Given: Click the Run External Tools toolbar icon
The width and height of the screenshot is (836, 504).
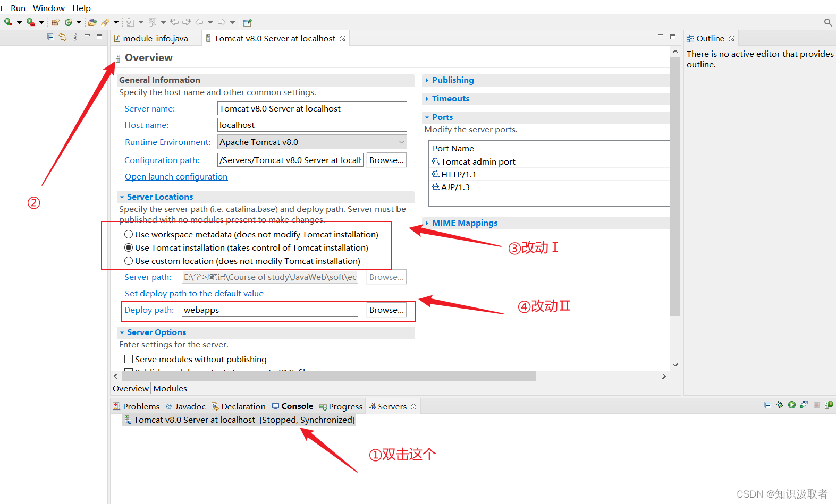Looking at the screenshot, I should (31, 22).
